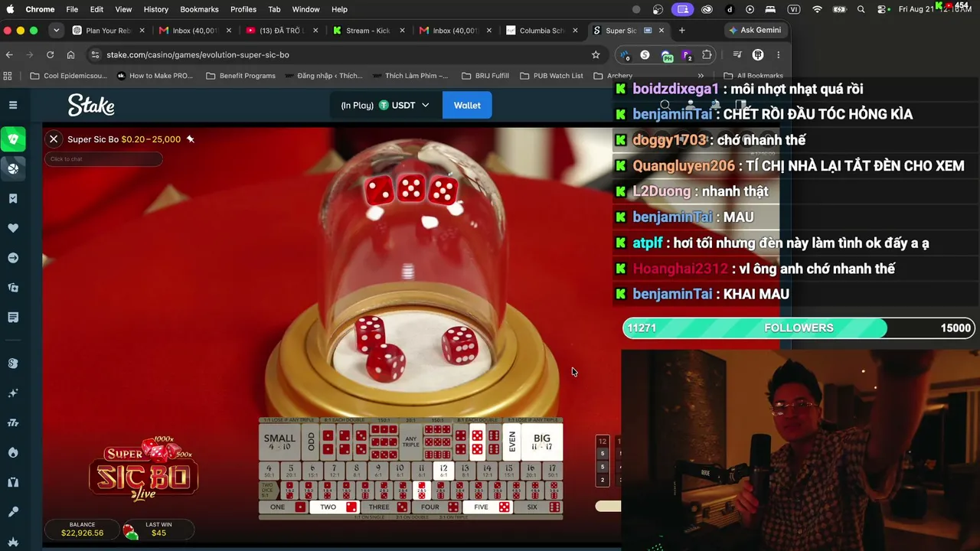This screenshot has width=980, height=551.
Task: Go back using the browser back arrow
Action: 9,55
